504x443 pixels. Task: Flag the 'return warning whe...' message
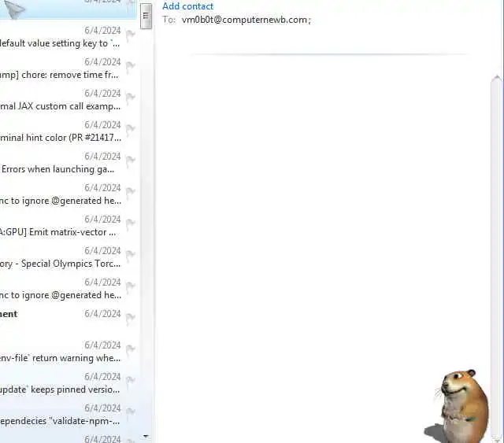pos(130,349)
